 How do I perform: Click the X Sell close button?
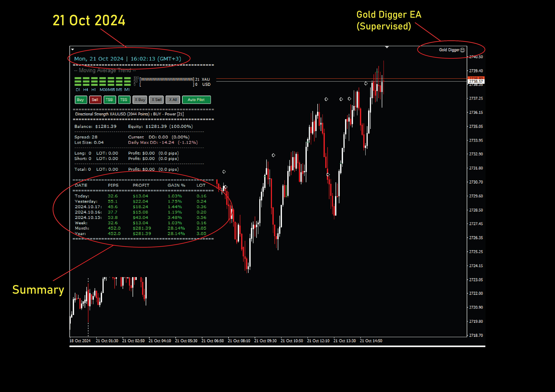tap(156, 100)
